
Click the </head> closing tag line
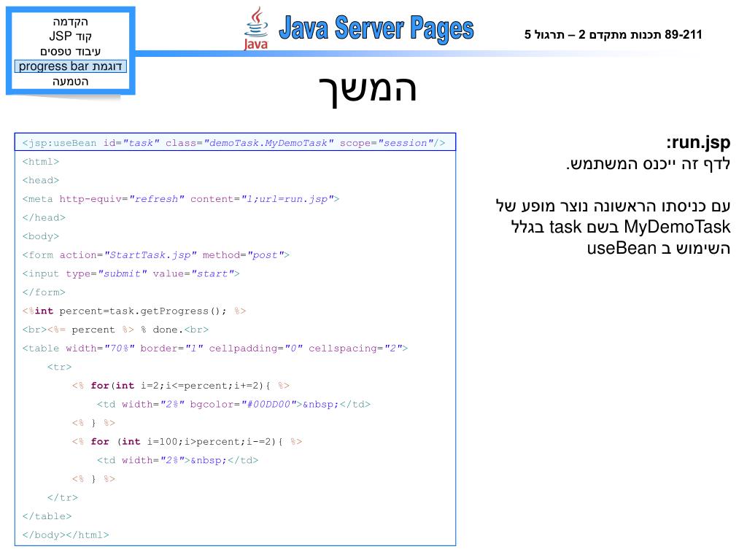pos(44,217)
